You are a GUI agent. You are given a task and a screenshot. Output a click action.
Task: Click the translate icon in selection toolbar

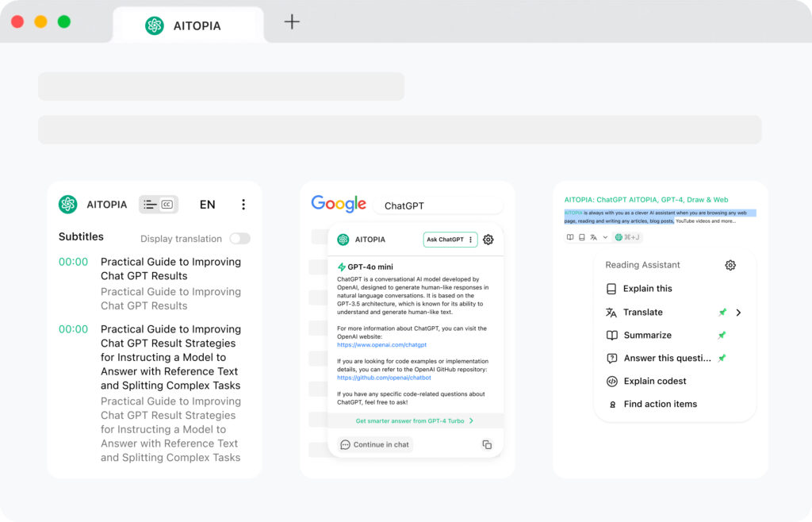click(x=593, y=237)
